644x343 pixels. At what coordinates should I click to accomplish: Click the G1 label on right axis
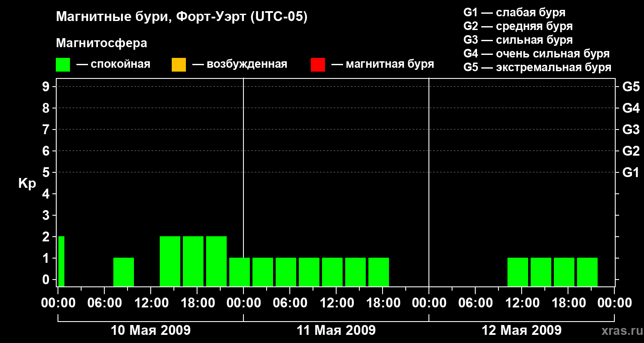click(x=631, y=172)
